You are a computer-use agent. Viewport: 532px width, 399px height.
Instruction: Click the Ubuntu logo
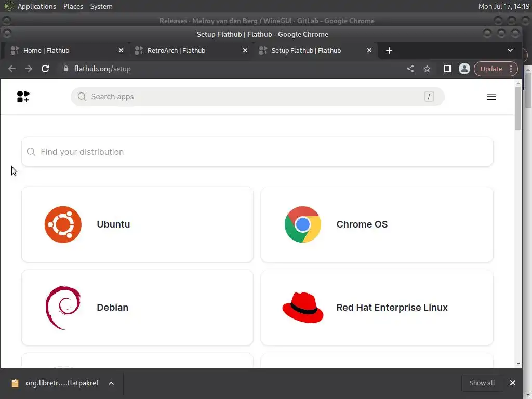pos(63,224)
